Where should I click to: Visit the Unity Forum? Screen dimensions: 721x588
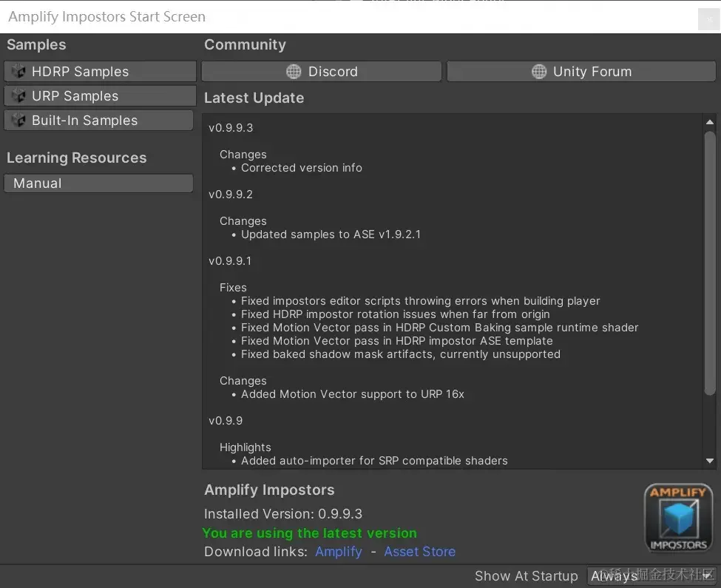click(581, 71)
